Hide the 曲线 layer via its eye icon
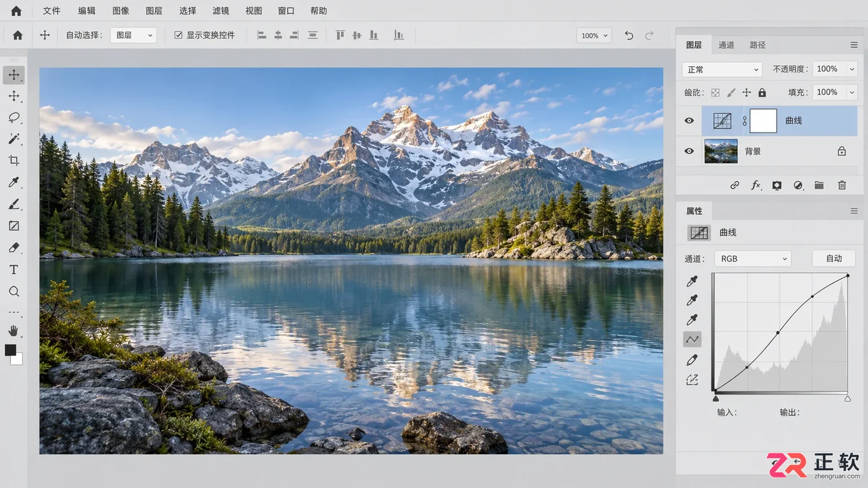The width and height of the screenshot is (868, 488). coord(689,120)
